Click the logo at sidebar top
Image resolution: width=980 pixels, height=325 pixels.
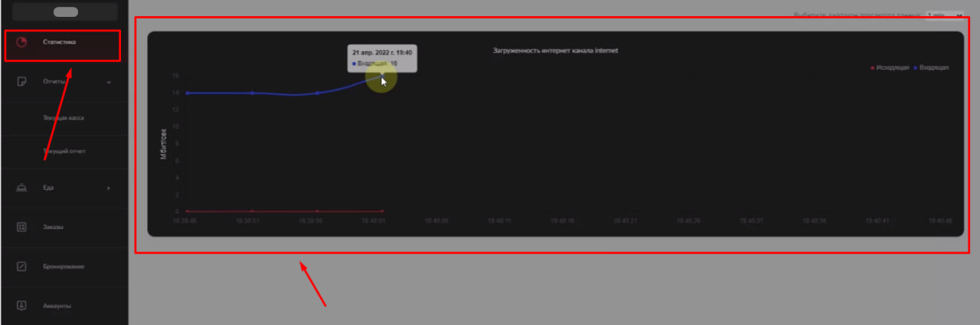click(x=66, y=11)
